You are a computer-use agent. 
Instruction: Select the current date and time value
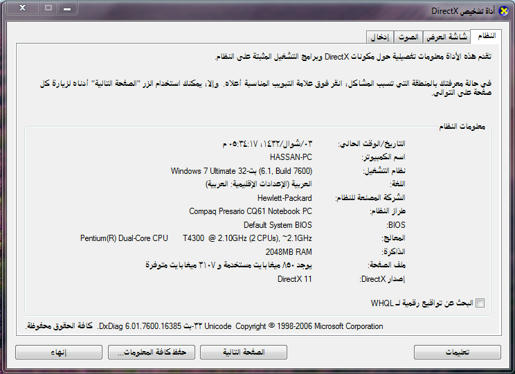point(267,144)
